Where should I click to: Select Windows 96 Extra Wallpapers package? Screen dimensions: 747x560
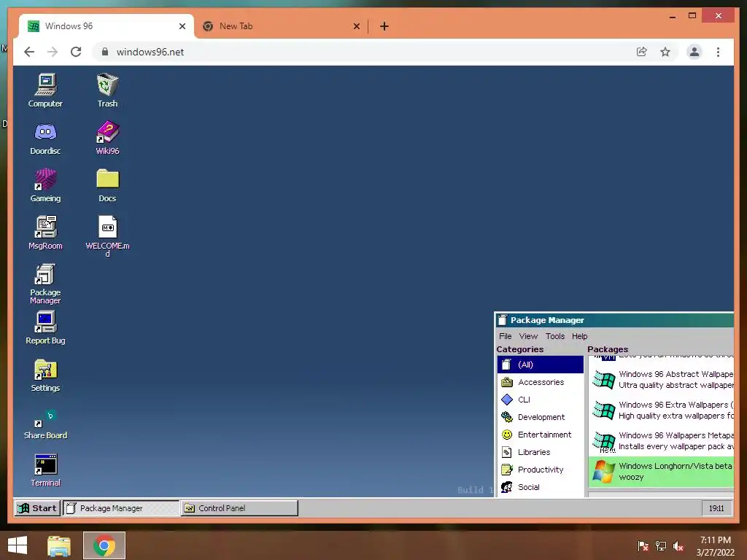pyautogui.click(x=661, y=410)
